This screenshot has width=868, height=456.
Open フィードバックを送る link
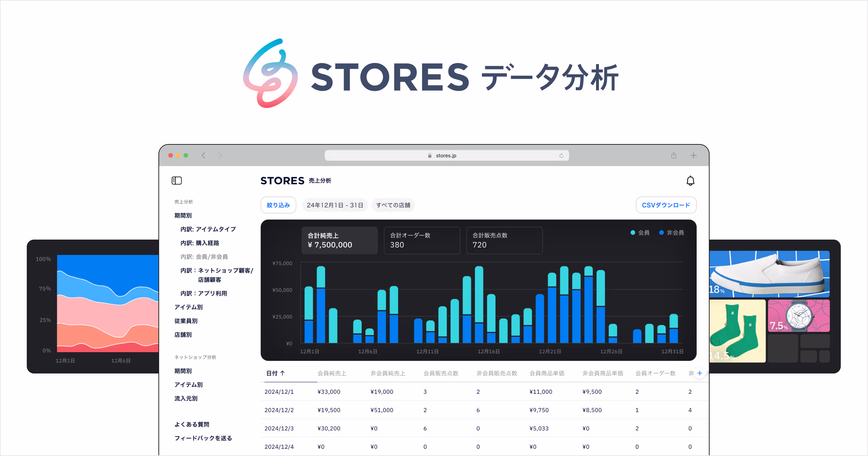pos(203,438)
